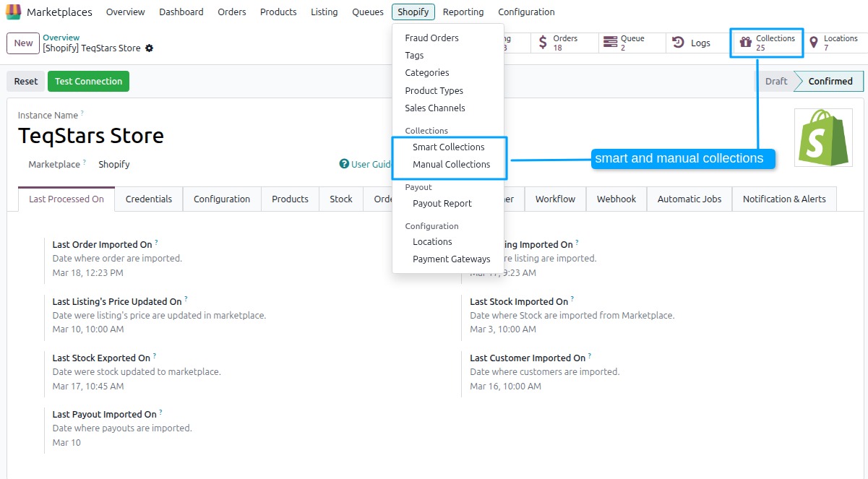This screenshot has width=868, height=479.
Task: Click help tooltip beside Marketplace label
Action: click(84, 162)
